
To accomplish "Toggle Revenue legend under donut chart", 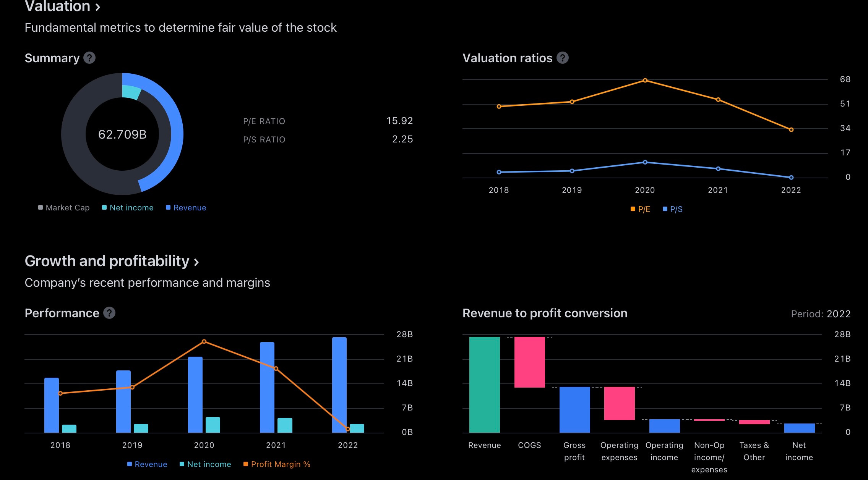I will click(186, 208).
